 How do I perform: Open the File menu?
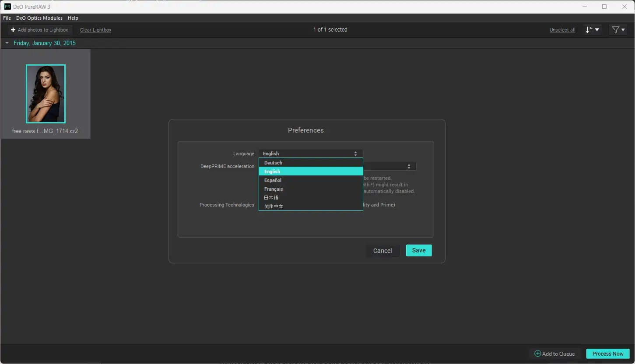pyautogui.click(x=7, y=18)
